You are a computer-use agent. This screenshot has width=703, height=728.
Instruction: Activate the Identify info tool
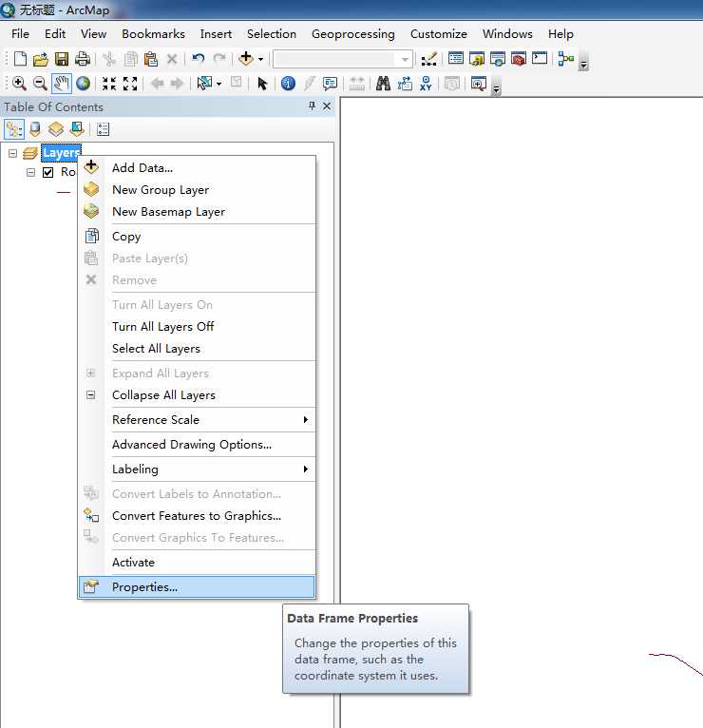(x=288, y=84)
